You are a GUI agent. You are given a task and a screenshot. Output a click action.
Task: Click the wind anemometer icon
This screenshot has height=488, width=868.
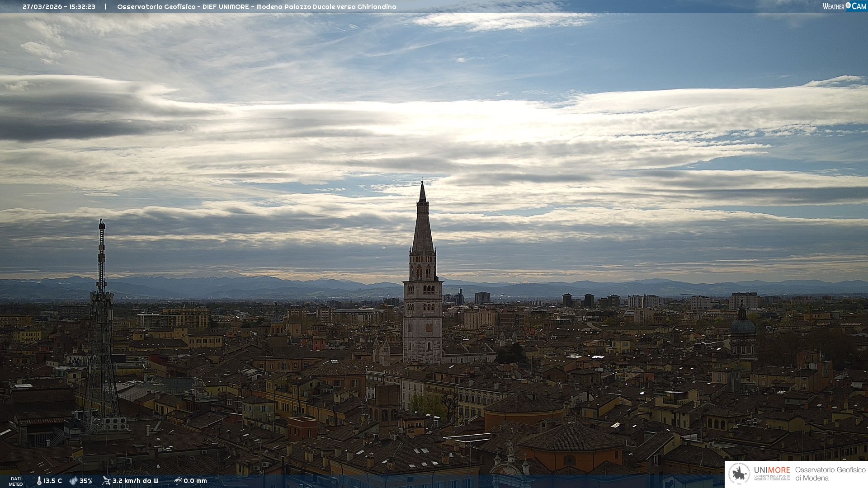pyautogui.click(x=106, y=481)
